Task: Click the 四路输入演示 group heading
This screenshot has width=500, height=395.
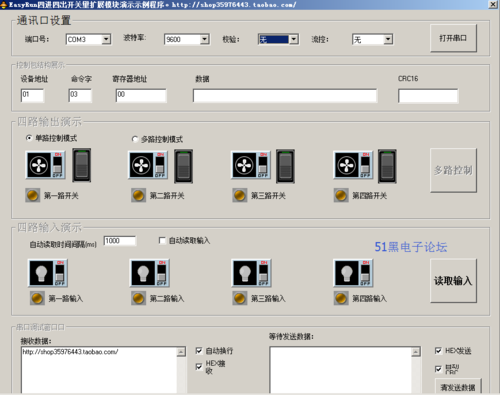Action: (x=49, y=227)
